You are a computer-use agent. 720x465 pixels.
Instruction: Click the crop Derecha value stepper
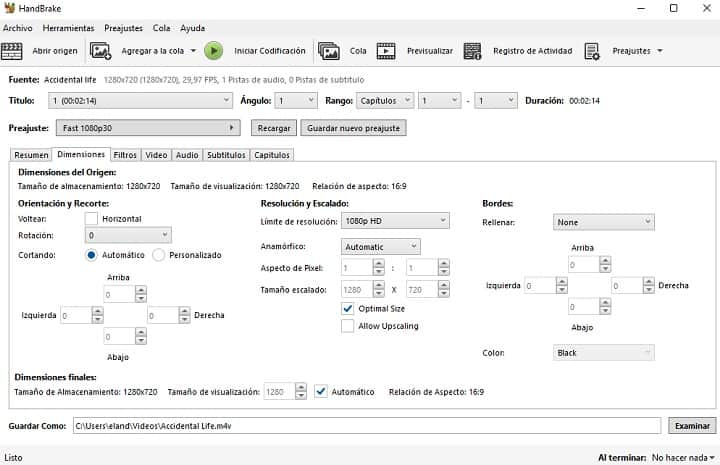(168, 315)
